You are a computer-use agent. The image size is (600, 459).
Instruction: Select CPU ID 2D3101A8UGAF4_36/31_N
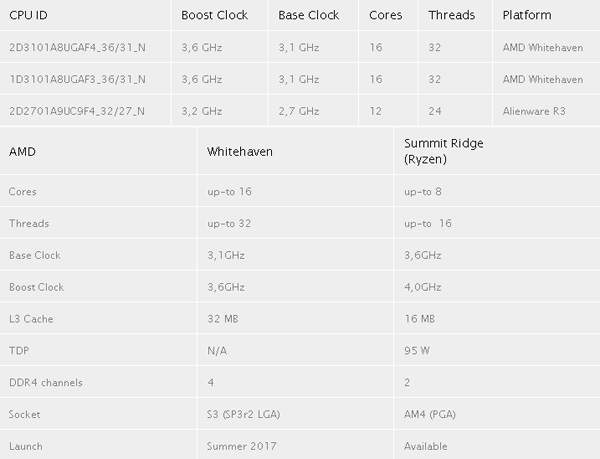78,48
